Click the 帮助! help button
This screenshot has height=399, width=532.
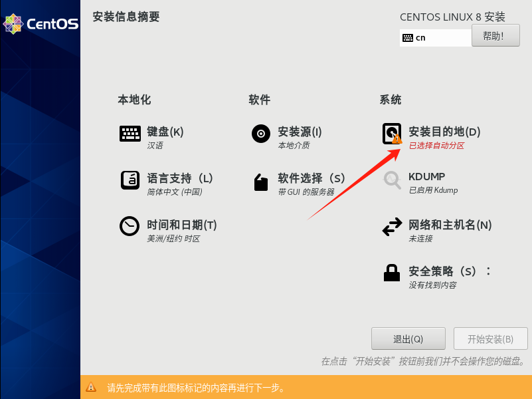pos(495,35)
